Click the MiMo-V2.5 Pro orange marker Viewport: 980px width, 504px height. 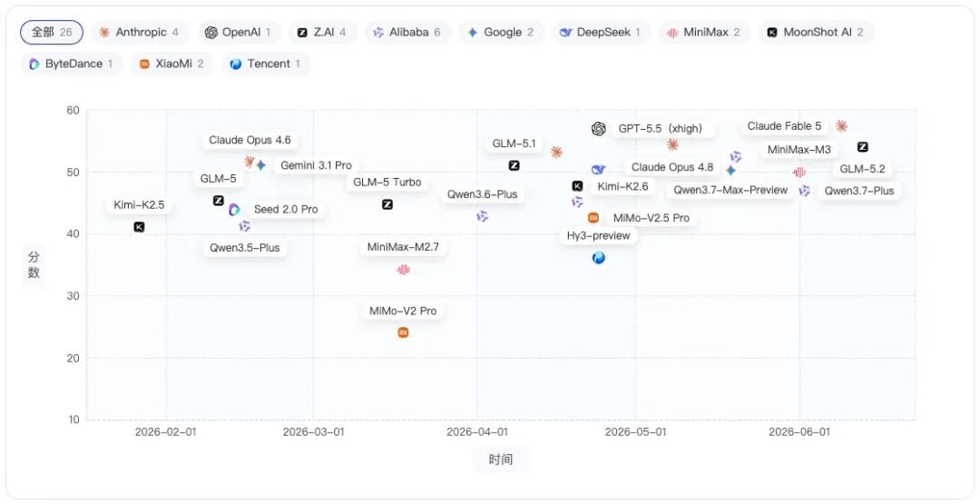[593, 218]
